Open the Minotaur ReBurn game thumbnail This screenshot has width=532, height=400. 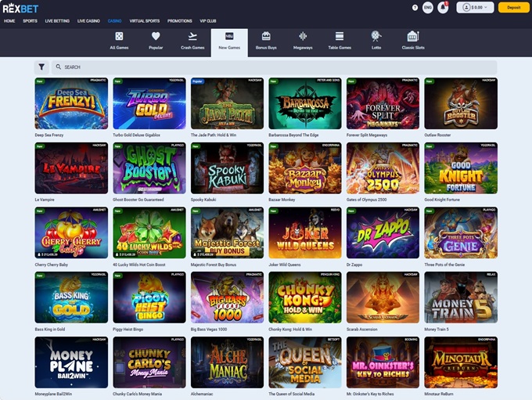(x=461, y=362)
